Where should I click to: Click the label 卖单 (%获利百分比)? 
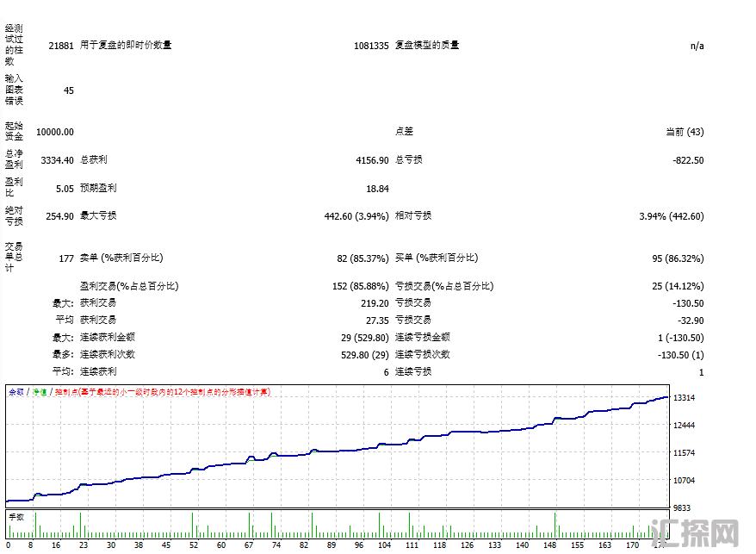point(121,258)
